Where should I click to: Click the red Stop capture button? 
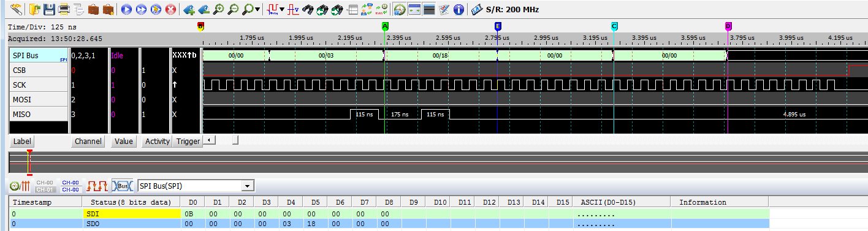pyautogui.click(x=170, y=9)
